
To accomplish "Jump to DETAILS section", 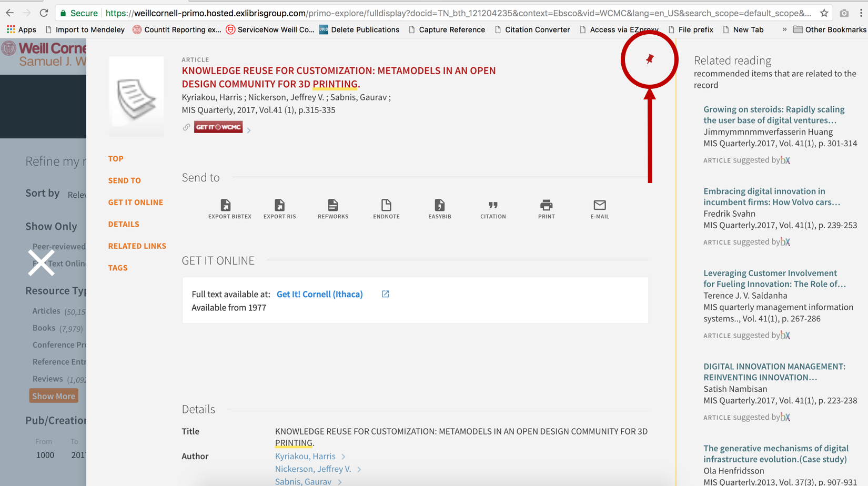I will [124, 224].
